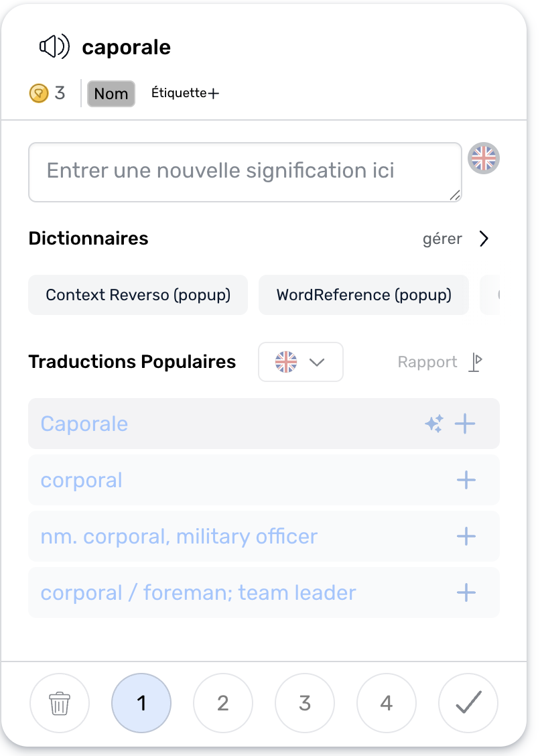
Task: Expand dictionaries with the gérer arrow
Action: click(x=484, y=239)
